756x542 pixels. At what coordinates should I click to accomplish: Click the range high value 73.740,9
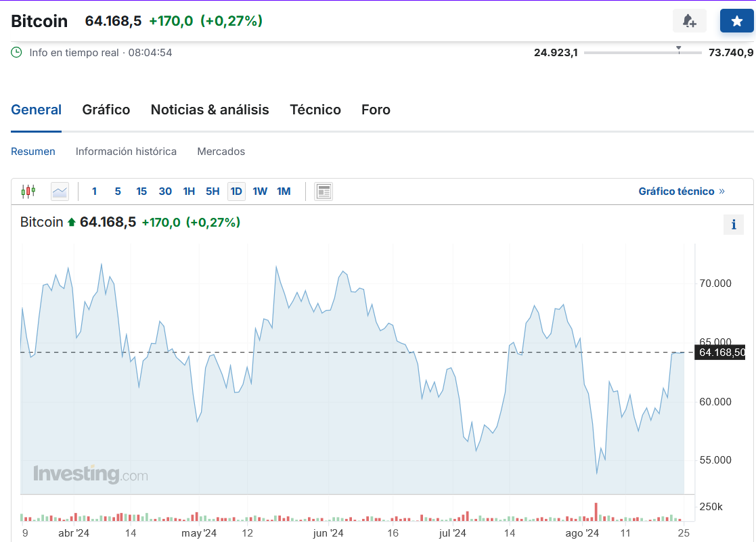point(730,53)
